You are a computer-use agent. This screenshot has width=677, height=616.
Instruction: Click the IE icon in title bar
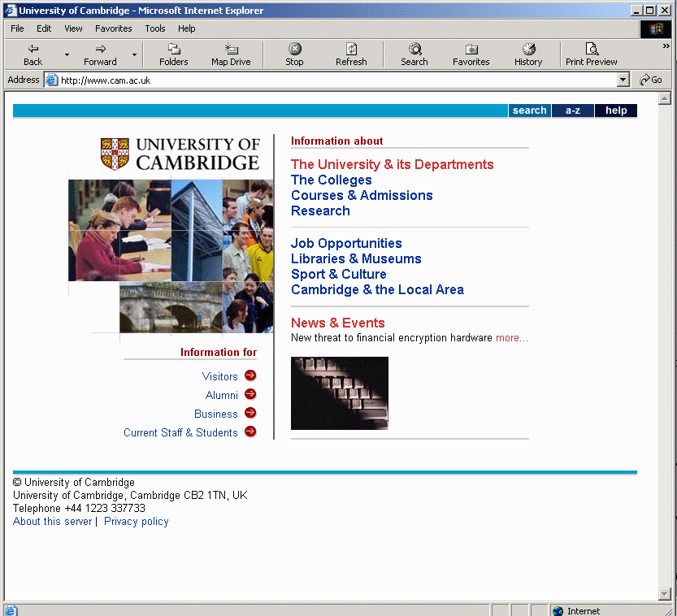pos(11,11)
